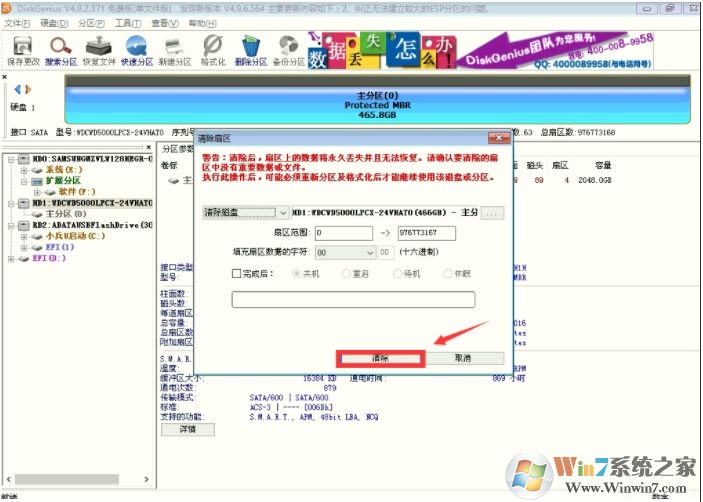The width and height of the screenshot is (703, 502).
Task: Click the 2048.0GB capacity value
Action: pos(595,180)
